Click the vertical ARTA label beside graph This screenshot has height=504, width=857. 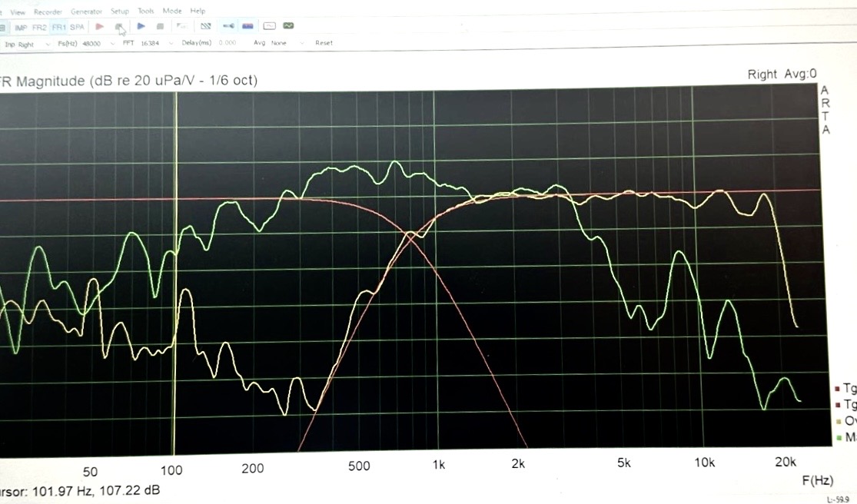[x=825, y=110]
